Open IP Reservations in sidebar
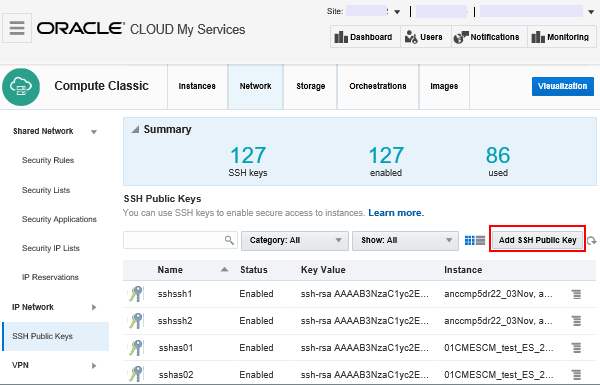The width and height of the screenshot is (600, 385). 50,277
